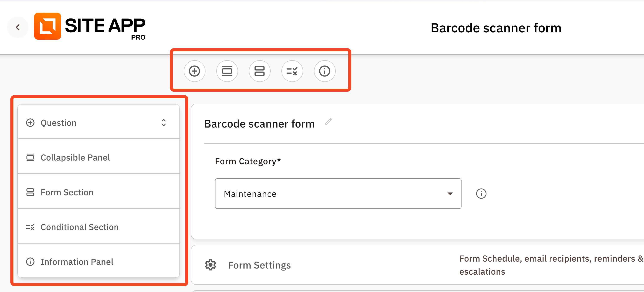Click the form section toolbar icon

click(x=260, y=71)
